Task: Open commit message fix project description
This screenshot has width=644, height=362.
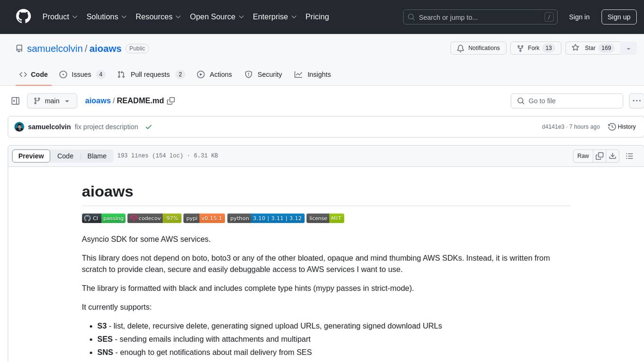Action: pos(107,127)
